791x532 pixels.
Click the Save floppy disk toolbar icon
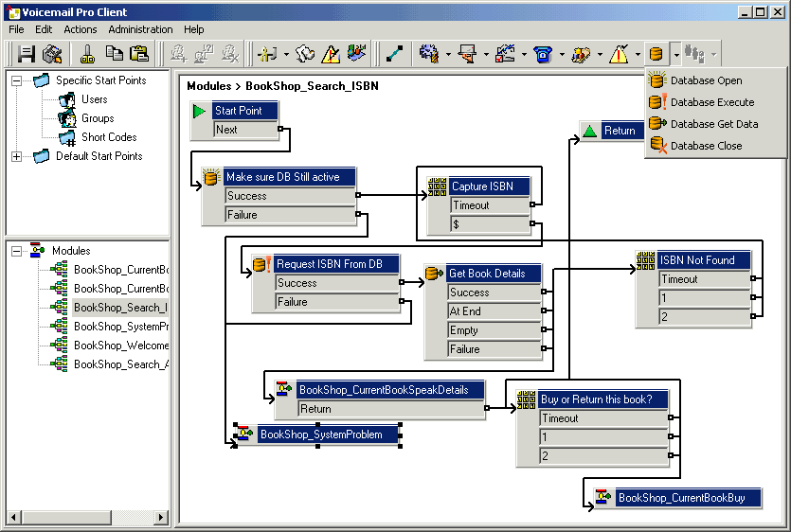pos(26,54)
